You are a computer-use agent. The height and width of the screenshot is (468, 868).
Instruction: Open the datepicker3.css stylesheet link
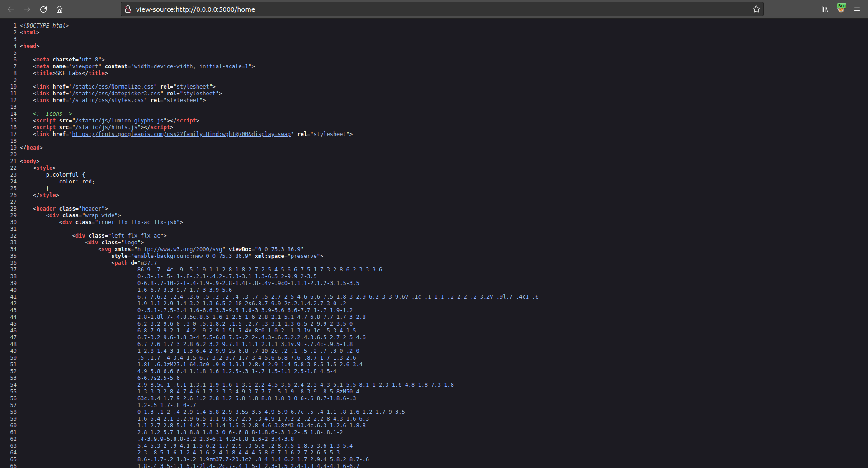[116, 94]
